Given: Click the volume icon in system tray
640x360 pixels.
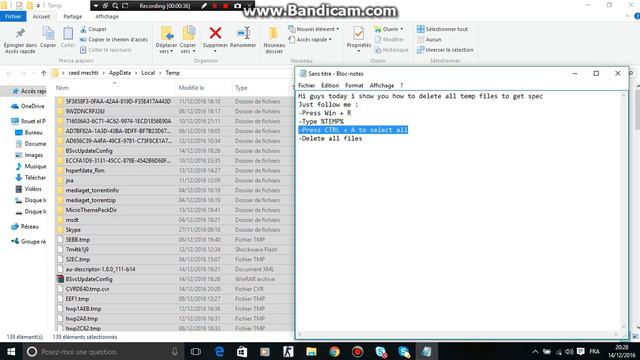Looking at the screenshot, I should click(x=569, y=351).
